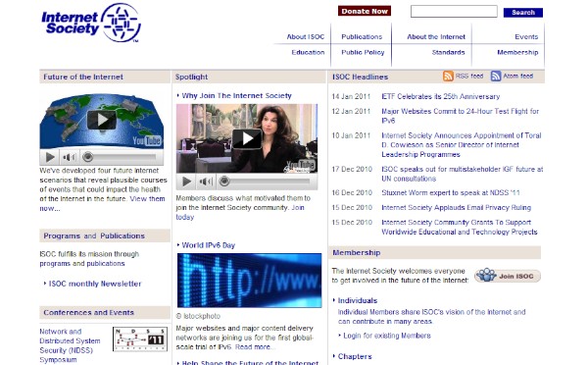Open the About ISOC menu

[x=305, y=37]
